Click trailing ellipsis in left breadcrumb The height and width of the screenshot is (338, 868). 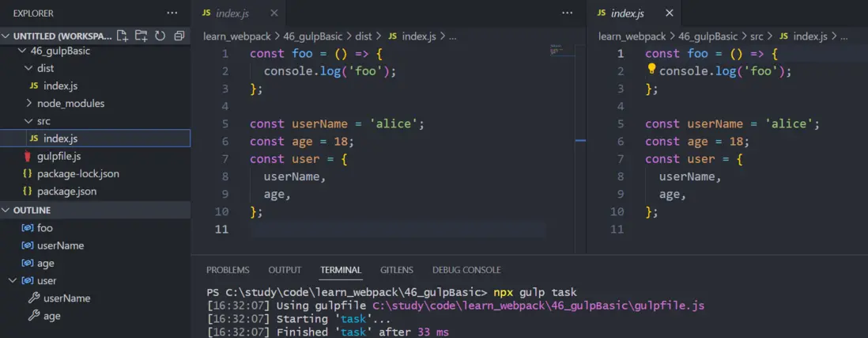click(x=452, y=36)
